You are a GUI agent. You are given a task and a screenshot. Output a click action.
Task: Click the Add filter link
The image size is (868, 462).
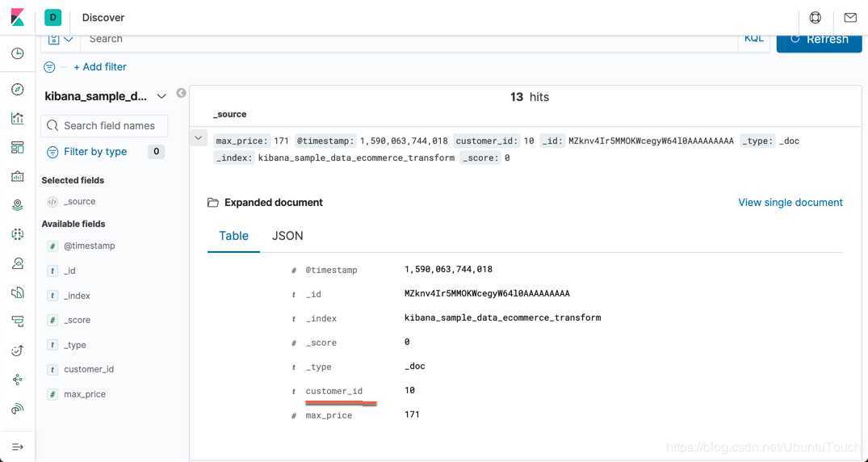pyautogui.click(x=100, y=67)
